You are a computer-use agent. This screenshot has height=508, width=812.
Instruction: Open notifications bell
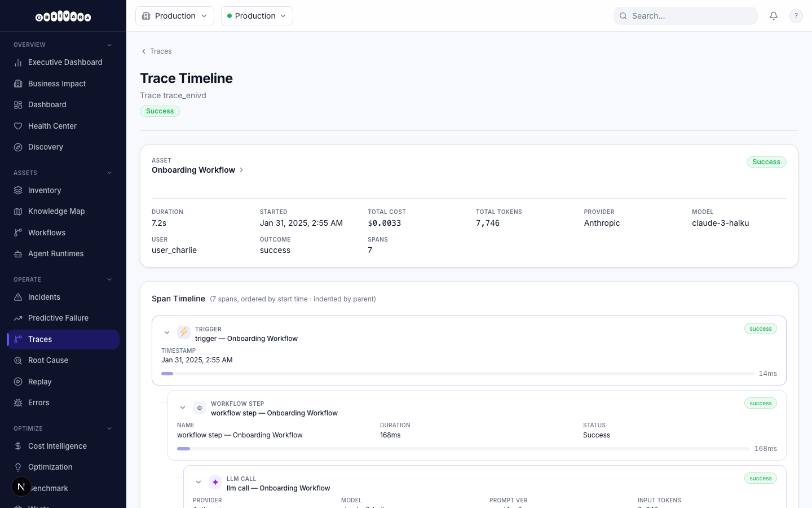[774, 16]
